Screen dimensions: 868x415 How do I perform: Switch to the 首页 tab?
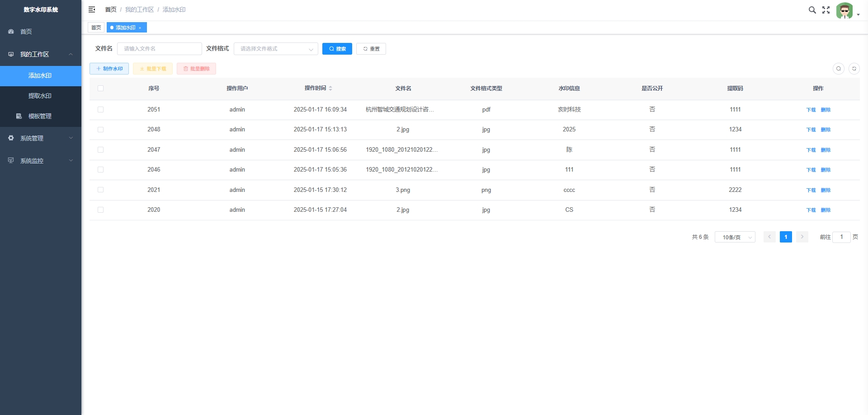[96, 28]
